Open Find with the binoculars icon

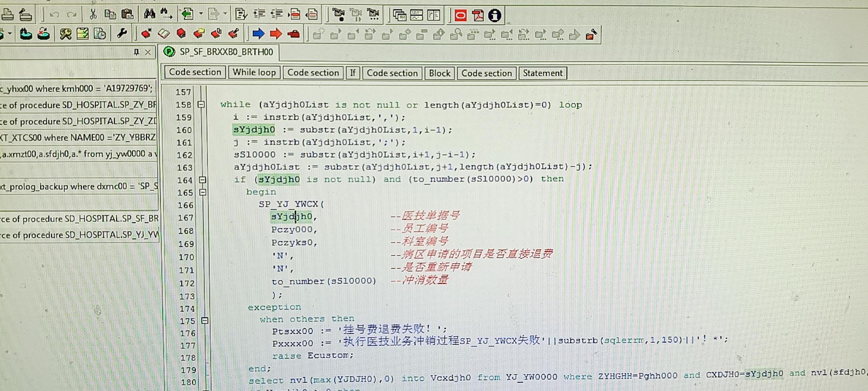[149, 14]
